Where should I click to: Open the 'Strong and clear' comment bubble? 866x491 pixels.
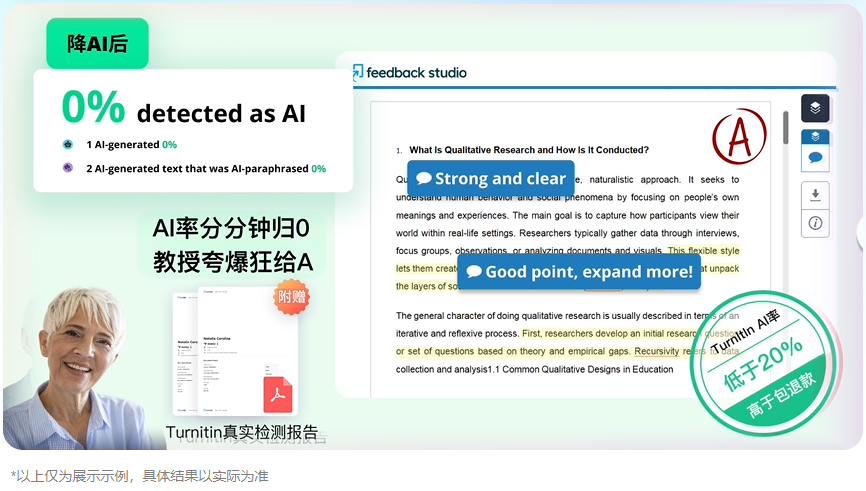point(490,178)
